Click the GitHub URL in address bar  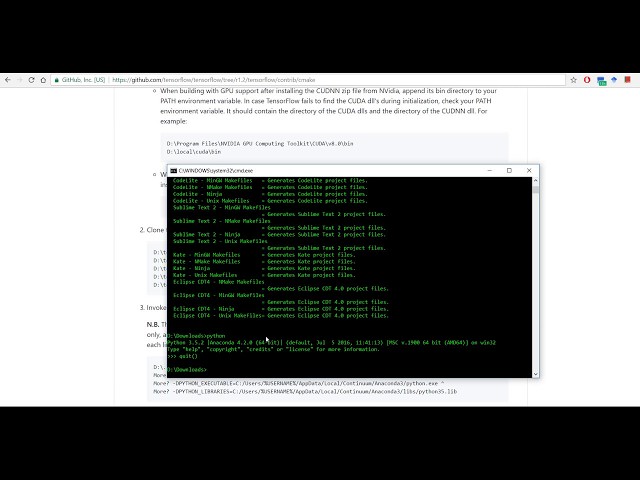pyautogui.click(x=213, y=80)
